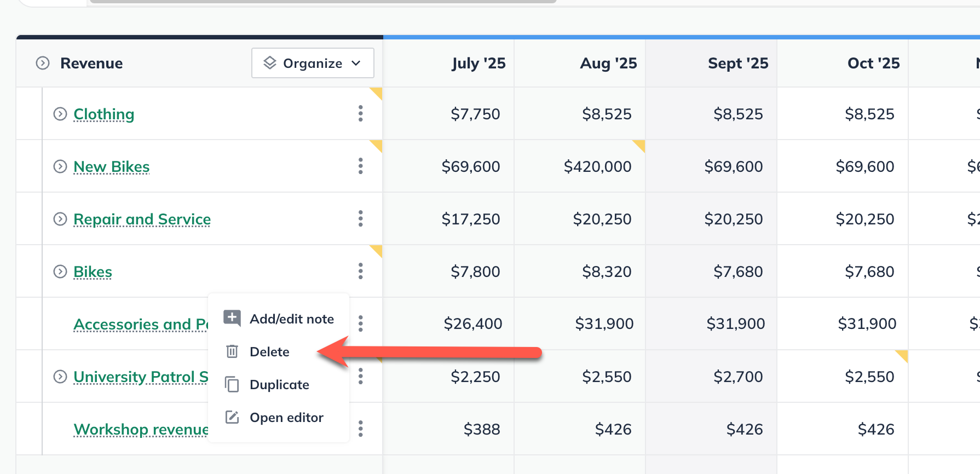Open the three-dot menu for Repair and Service
The height and width of the screenshot is (474, 980).
pyautogui.click(x=360, y=218)
